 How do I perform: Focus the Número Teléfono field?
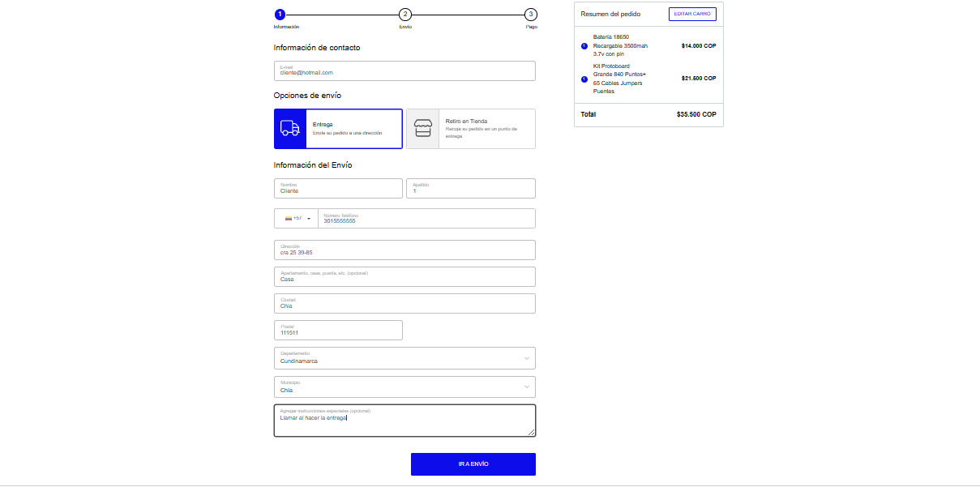pyautogui.click(x=426, y=219)
